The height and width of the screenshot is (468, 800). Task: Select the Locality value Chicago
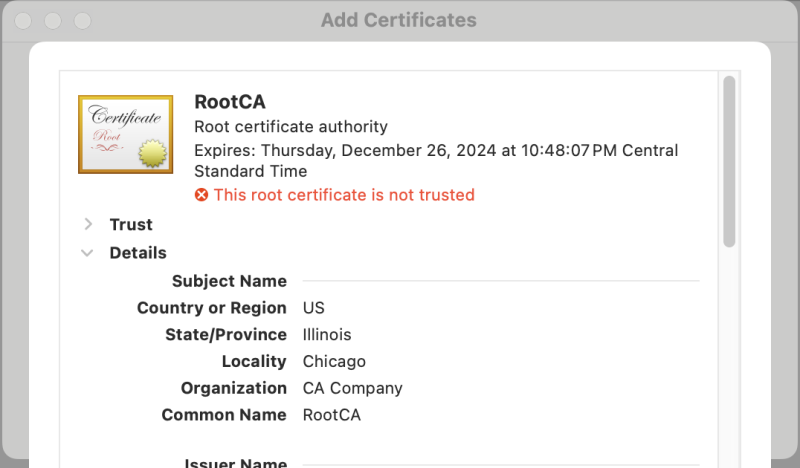[334, 361]
